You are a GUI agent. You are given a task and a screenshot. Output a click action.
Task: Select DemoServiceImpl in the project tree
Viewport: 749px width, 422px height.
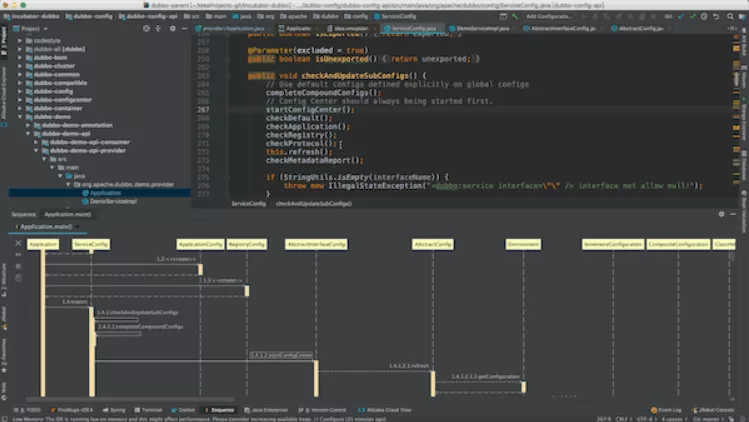tap(113, 201)
